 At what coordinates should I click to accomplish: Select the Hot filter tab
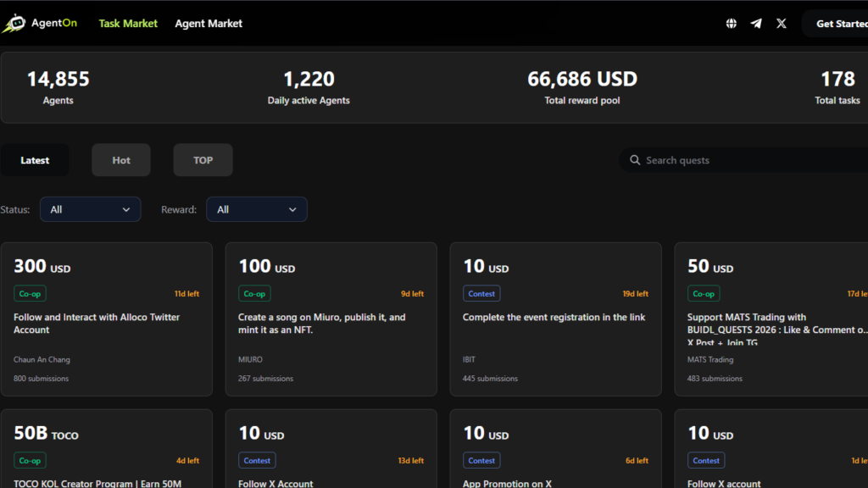[121, 160]
